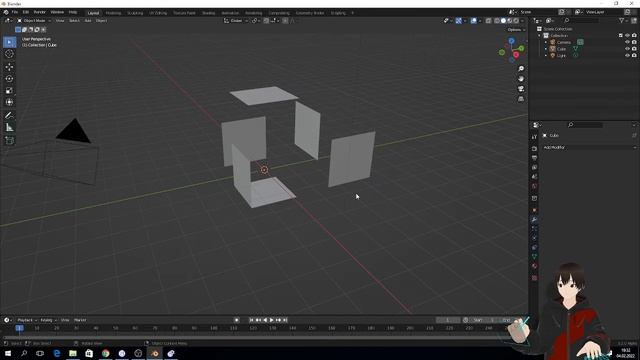Open the World properties tab icon

(x=534, y=186)
